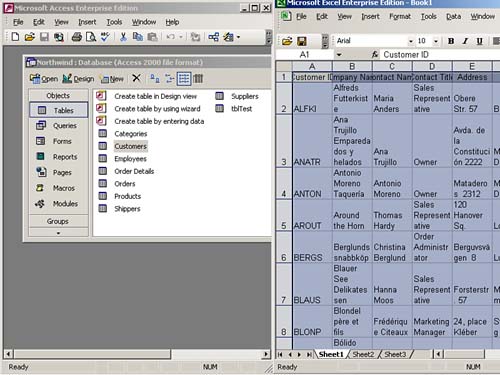Click the New button in database window
Screen dimensions: 500x375
112,79
